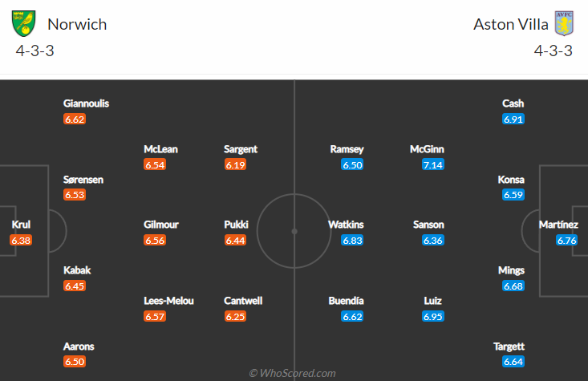Select player Watkins on the pitch

click(x=346, y=225)
